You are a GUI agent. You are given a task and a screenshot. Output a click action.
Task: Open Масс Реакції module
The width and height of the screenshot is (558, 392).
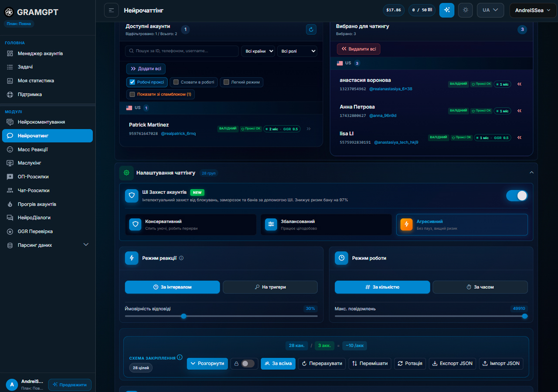pos(48,149)
